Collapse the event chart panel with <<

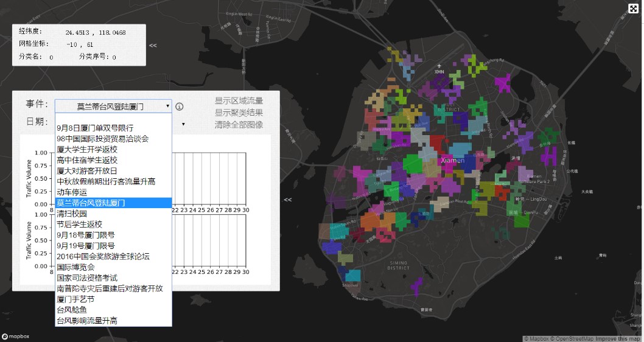[287, 200]
